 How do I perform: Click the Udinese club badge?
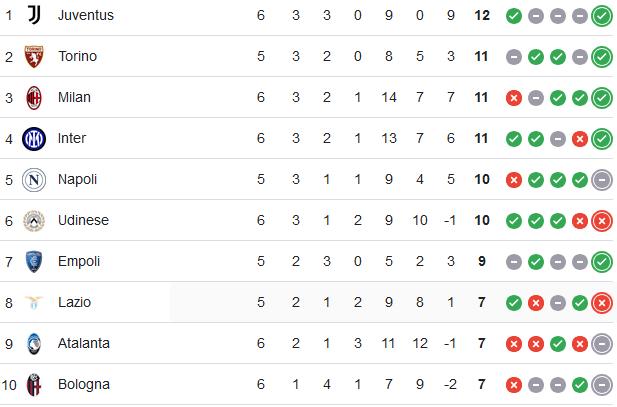(34, 221)
